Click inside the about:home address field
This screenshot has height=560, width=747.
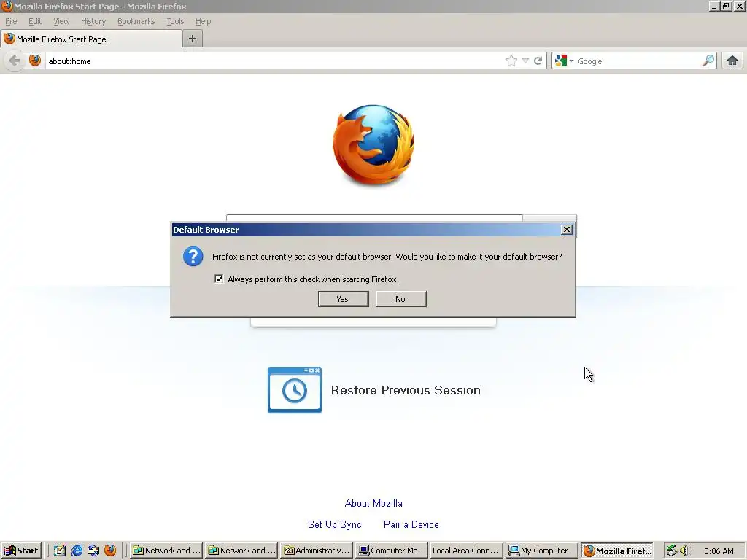point(274,61)
